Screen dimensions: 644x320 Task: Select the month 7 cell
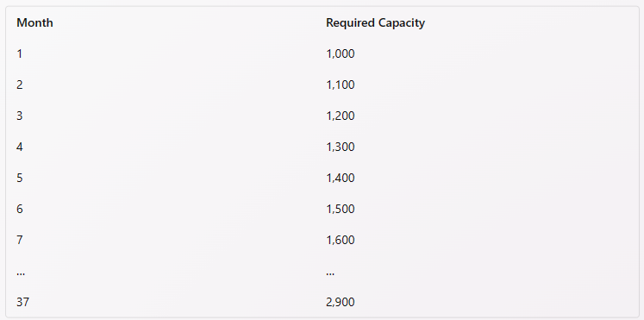point(19,240)
